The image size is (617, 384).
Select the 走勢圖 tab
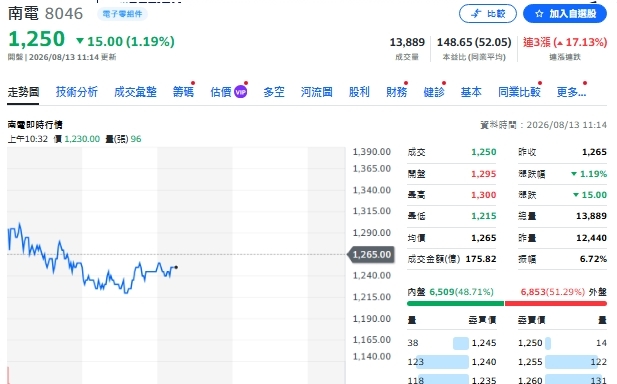(x=23, y=92)
